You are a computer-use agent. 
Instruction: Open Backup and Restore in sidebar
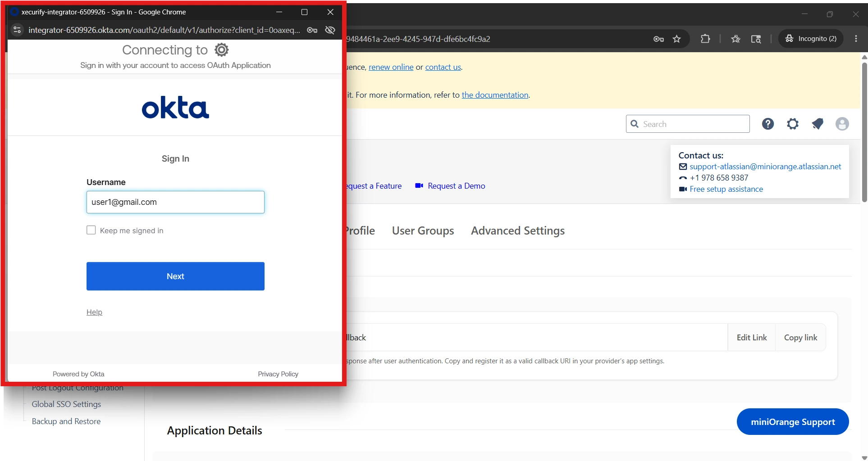click(66, 421)
